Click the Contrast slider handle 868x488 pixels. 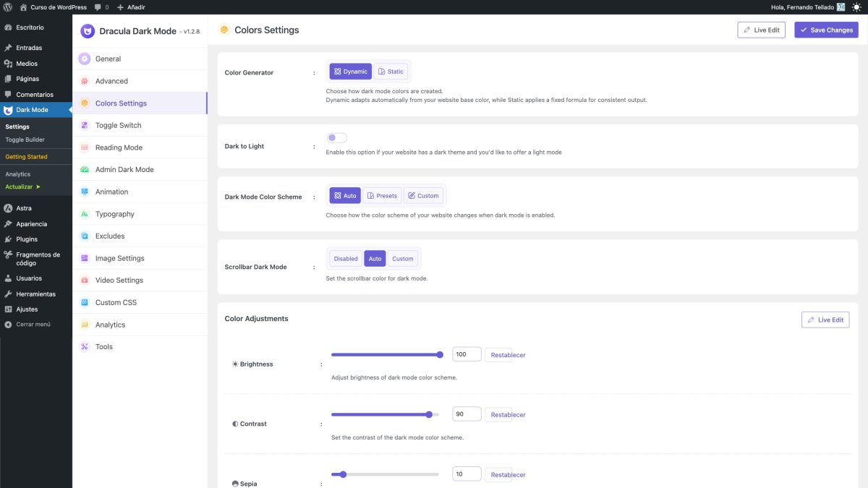(429, 414)
